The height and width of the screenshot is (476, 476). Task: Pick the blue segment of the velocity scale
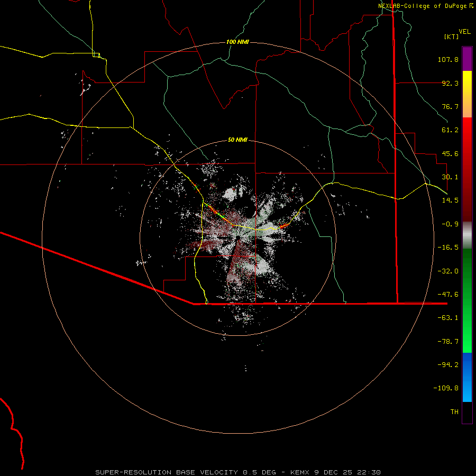pos(467,377)
